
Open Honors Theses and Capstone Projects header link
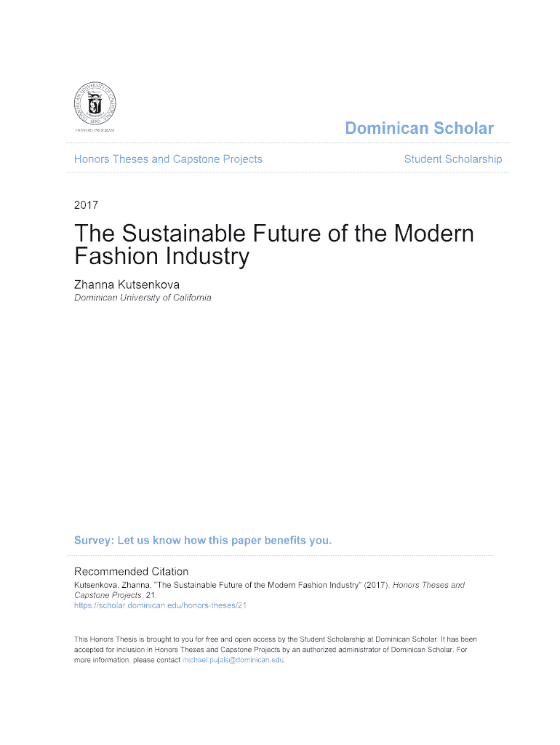pos(168,159)
